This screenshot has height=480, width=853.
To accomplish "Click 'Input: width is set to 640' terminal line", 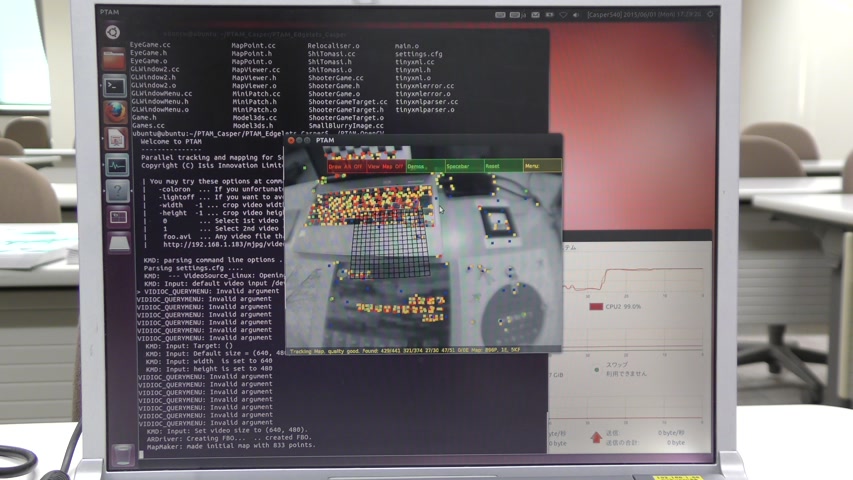I will click(x=209, y=361).
